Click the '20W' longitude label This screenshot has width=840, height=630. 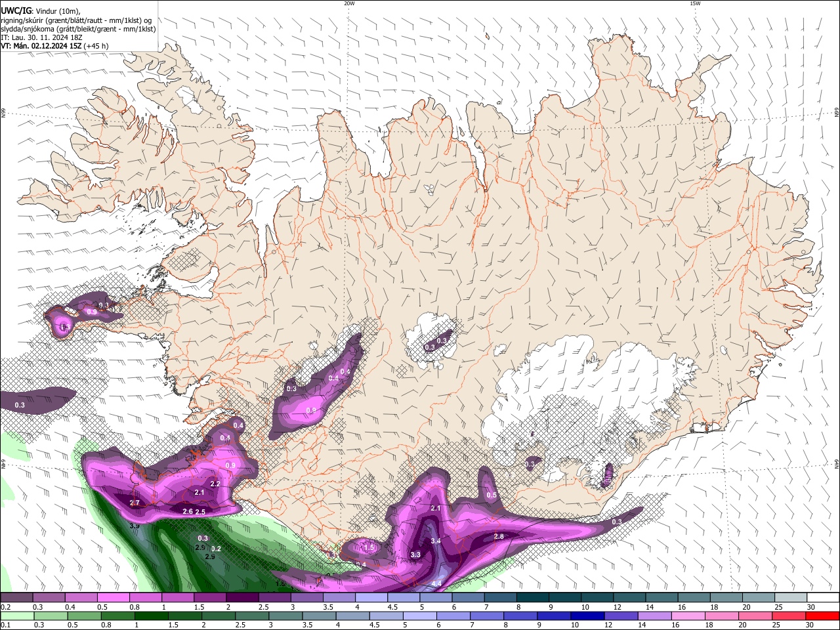349,3
